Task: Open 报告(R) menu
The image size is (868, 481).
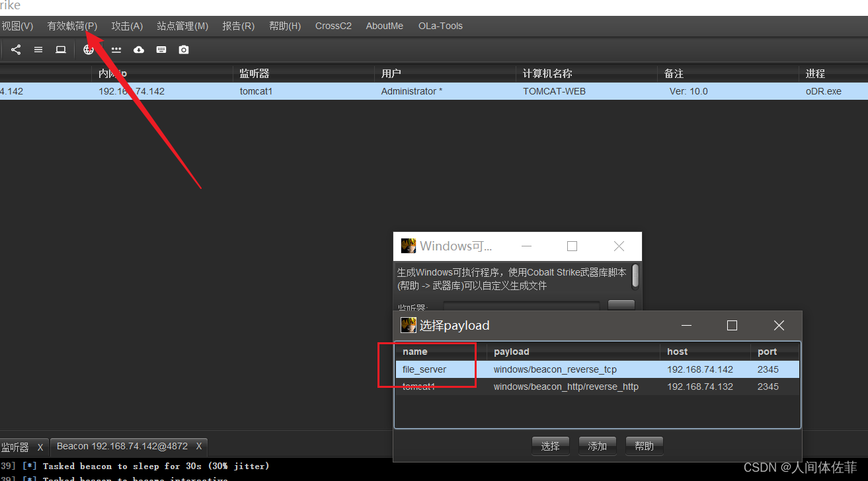Action: [238, 26]
